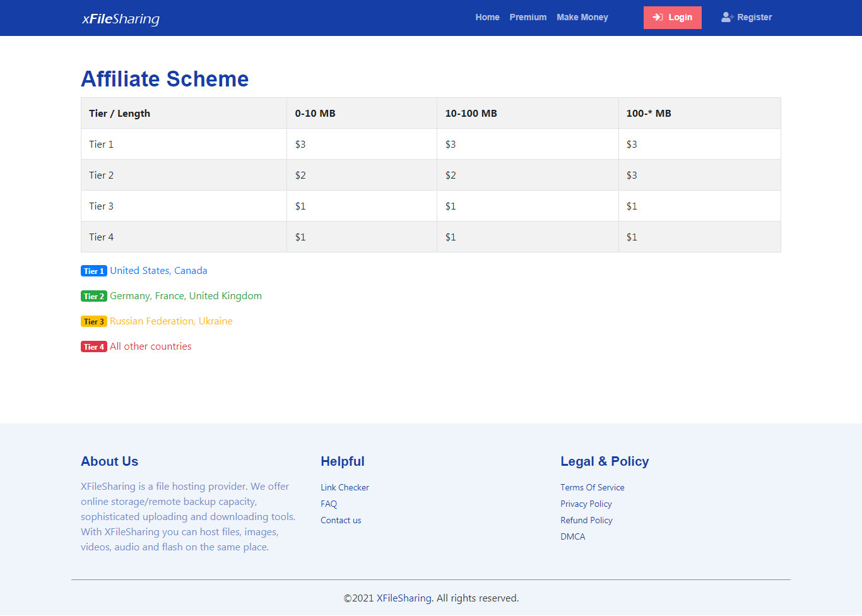Open the Link Checker footer link
This screenshot has width=862, height=616.
click(x=345, y=487)
